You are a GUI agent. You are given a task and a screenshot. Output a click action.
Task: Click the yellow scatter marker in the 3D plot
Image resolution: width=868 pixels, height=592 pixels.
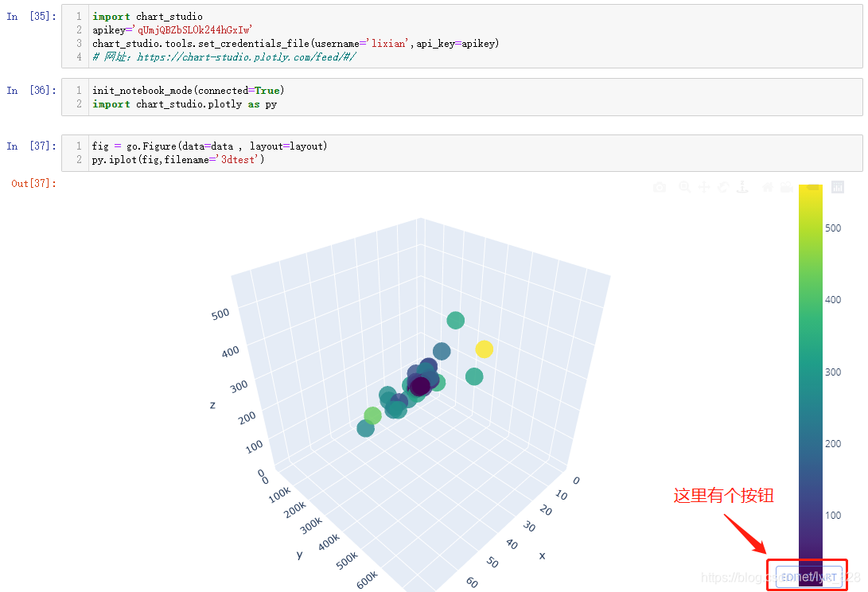click(x=484, y=349)
